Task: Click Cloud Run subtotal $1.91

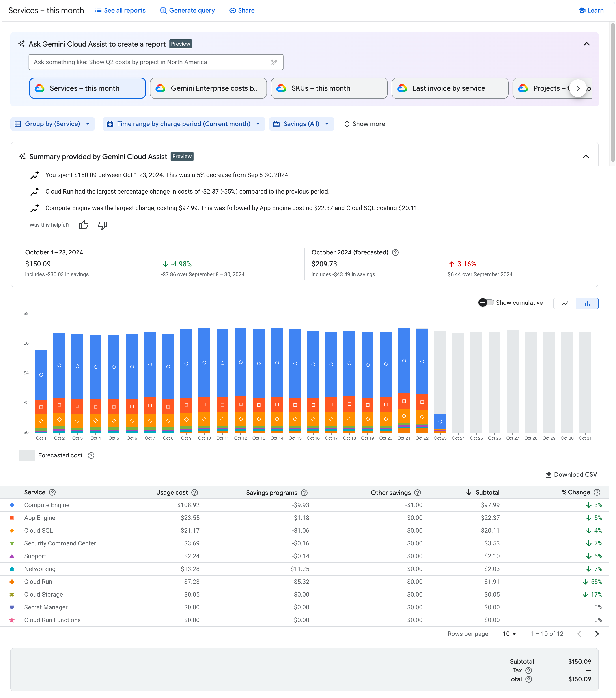Action: coord(492,582)
